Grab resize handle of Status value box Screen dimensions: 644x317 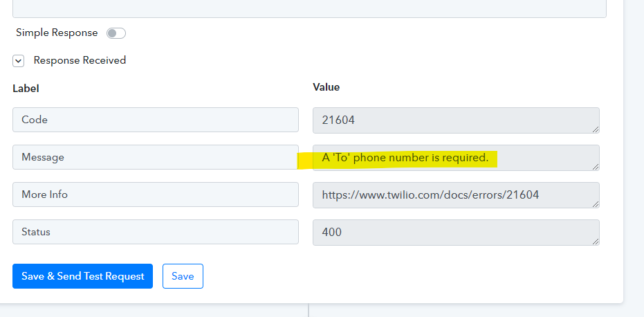pyautogui.click(x=596, y=242)
